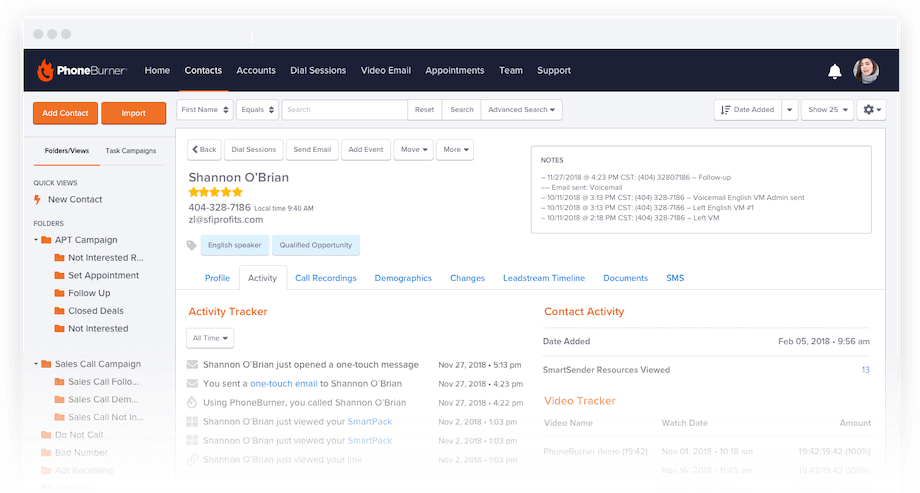The width and height of the screenshot is (920, 493).
Task: Open the Show 25 dropdown
Action: (827, 110)
